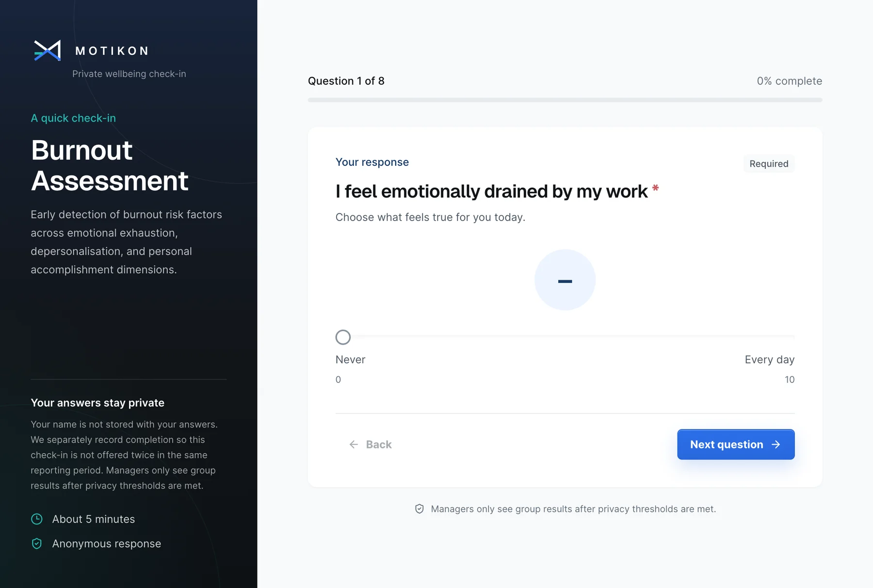This screenshot has height=588, width=873.
Task: Click the arrow icon inside Next question
Action: point(776,445)
